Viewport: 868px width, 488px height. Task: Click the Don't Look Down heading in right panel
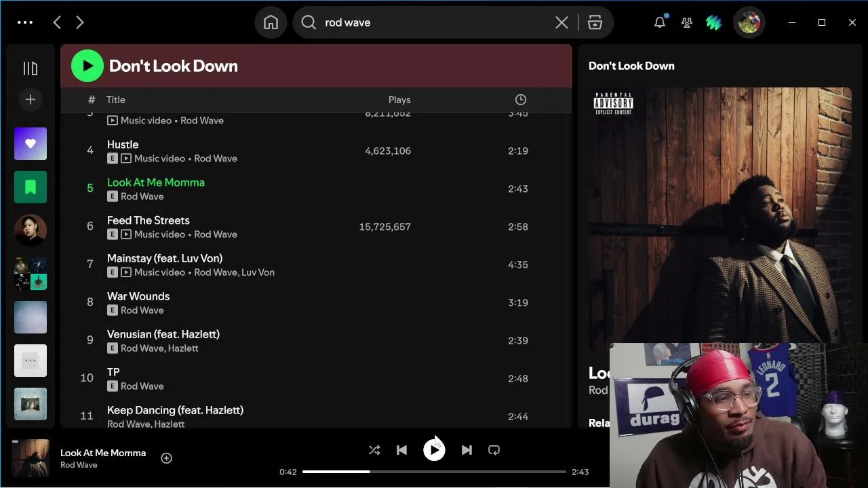[631, 66]
